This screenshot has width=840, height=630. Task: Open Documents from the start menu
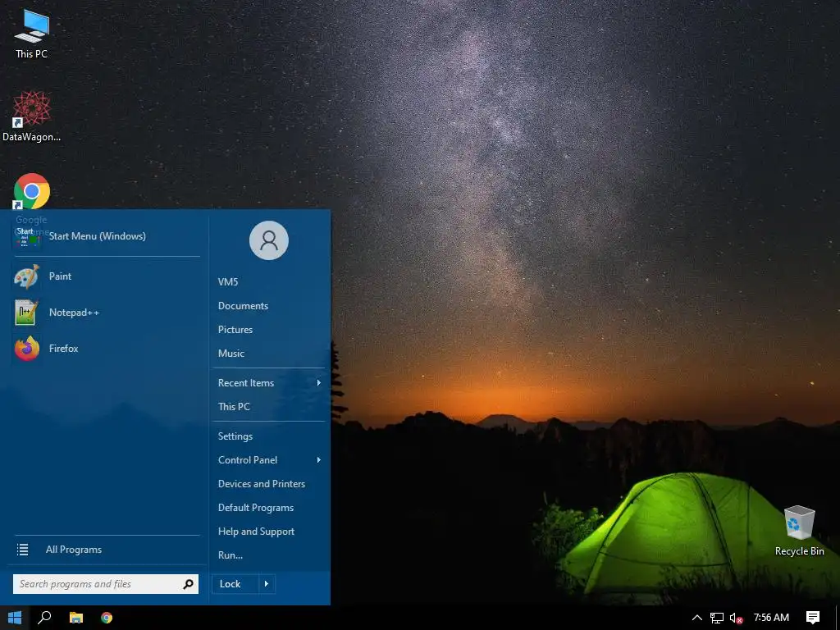click(243, 306)
